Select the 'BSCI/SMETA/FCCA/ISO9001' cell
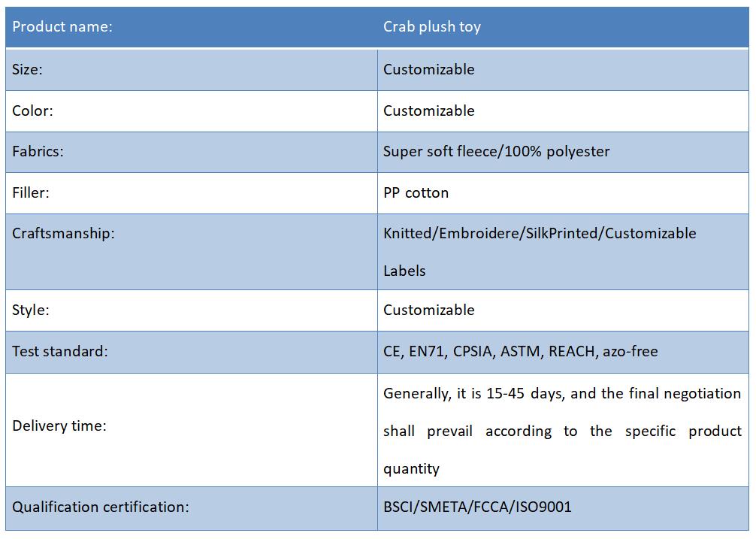Viewport: 756px width, 539px height. coord(563,508)
